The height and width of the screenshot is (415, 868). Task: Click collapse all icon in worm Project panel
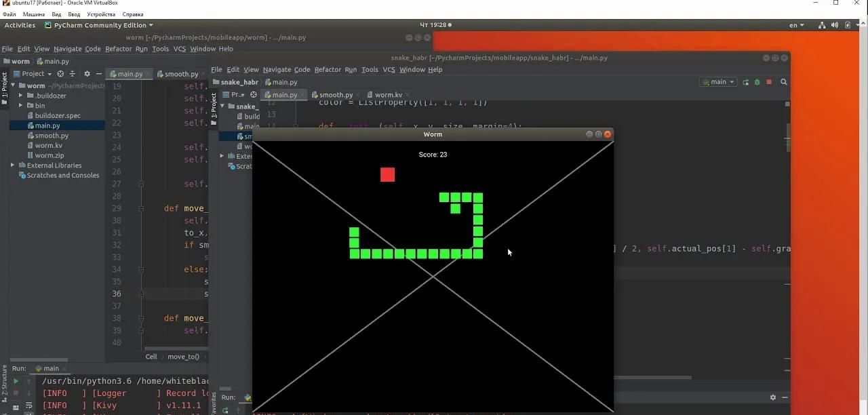pos(73,74)
